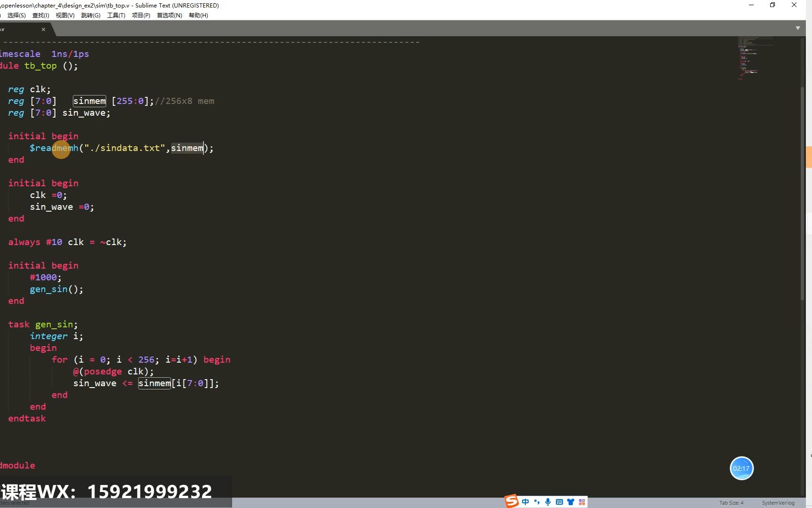This screenshot has width=812, height=508.
Task: Click the //256x8 mem comment
Action: [185, 101]
